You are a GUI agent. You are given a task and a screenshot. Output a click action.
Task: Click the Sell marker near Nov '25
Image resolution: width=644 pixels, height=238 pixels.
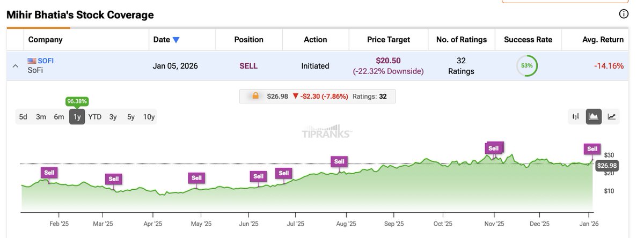pyautogui.click(x=493, y=148)
